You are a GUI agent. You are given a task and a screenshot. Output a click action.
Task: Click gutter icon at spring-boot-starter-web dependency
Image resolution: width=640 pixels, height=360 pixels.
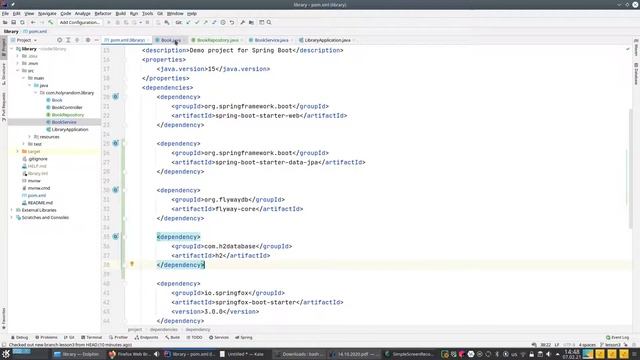click(116, 97)
